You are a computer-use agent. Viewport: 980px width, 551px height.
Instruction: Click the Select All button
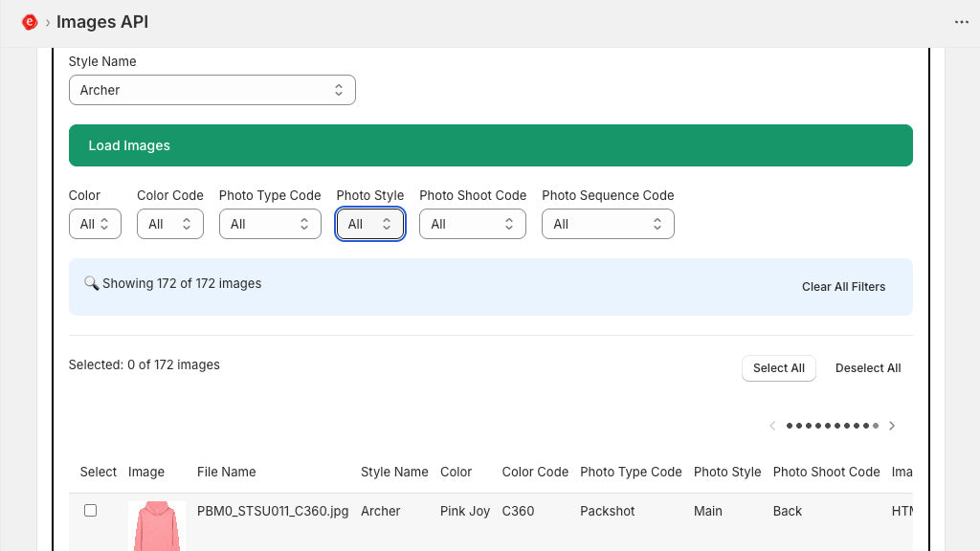pyautogui.click(x=778, y=368)
